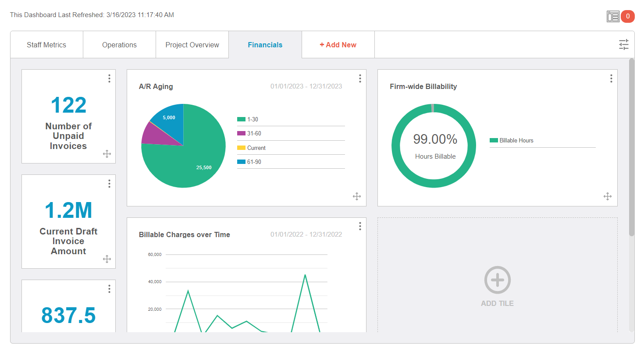Viewport: 644px width, 348px height.
Task: Toggle the 61-90 legend entry
Action: pyautogui.click(x=254, y=162)
